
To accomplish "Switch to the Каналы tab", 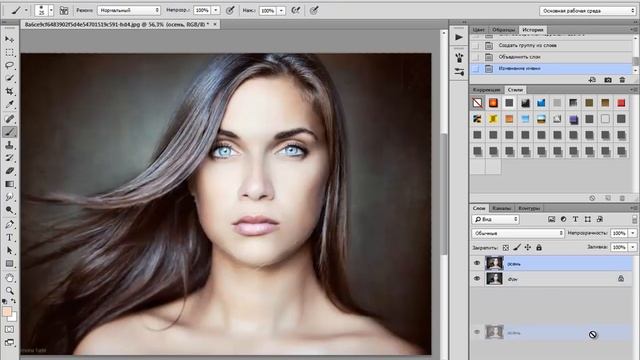I will [x=501, y=208].
